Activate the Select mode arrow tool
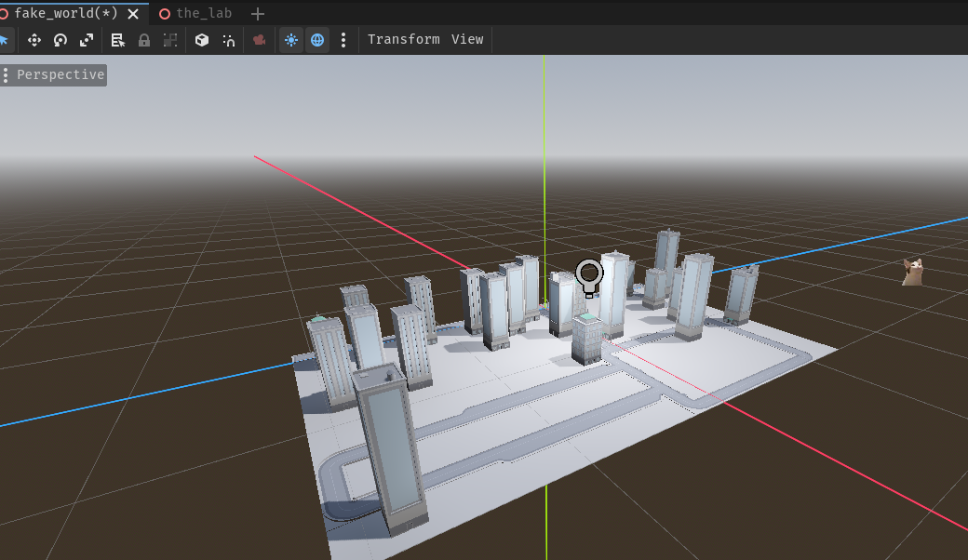The image size is (968, 560). click(4, 40)
